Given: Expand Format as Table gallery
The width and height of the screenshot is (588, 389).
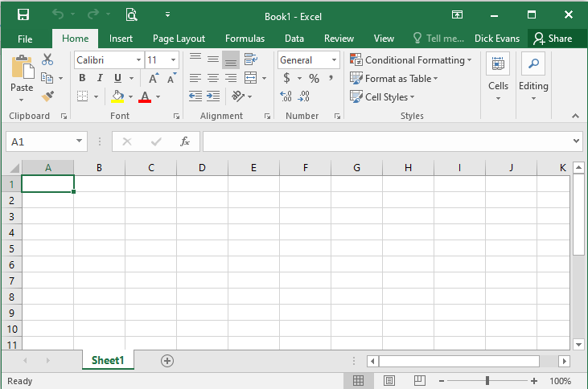Looking at the screenshot, I should point(394,78).
